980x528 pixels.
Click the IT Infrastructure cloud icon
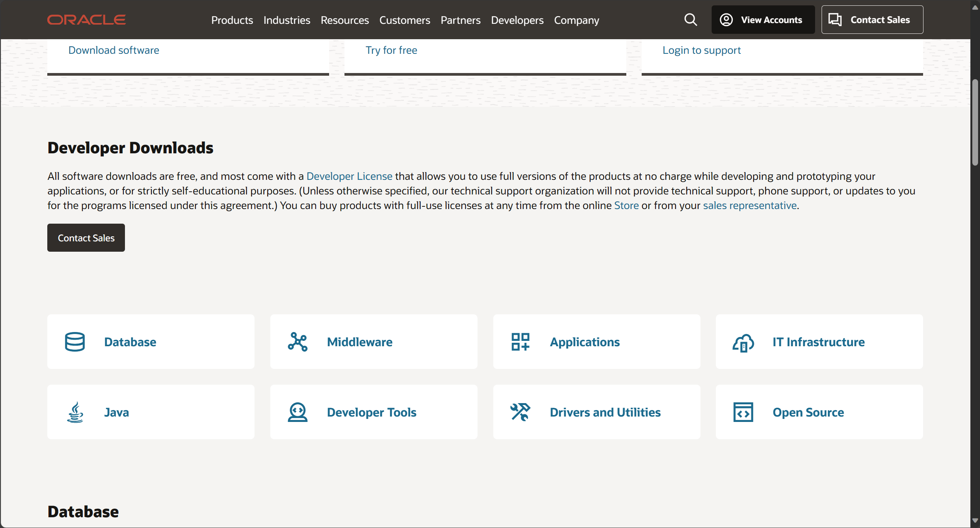(x=743, y=342)
